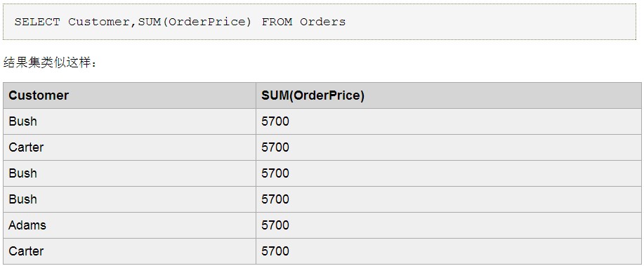Click the SELECT keyword in the SQL code
The height and width of the screenshot is (266, 644).
(37, 22)
